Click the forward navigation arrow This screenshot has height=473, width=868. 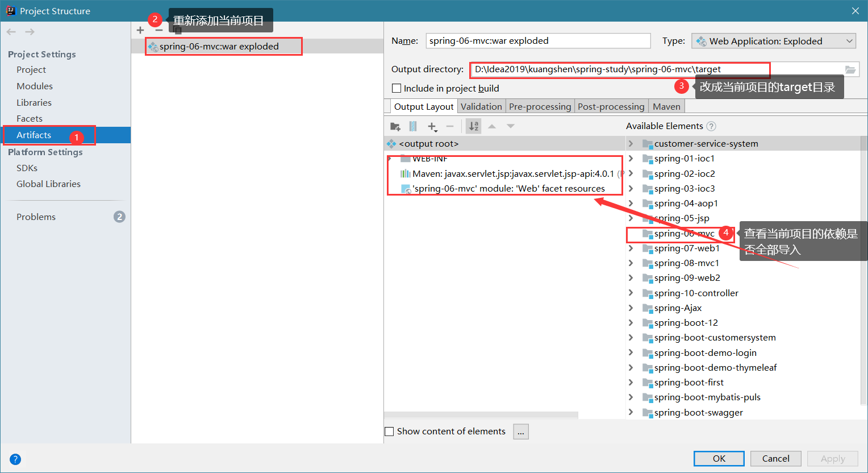[30, 32]
